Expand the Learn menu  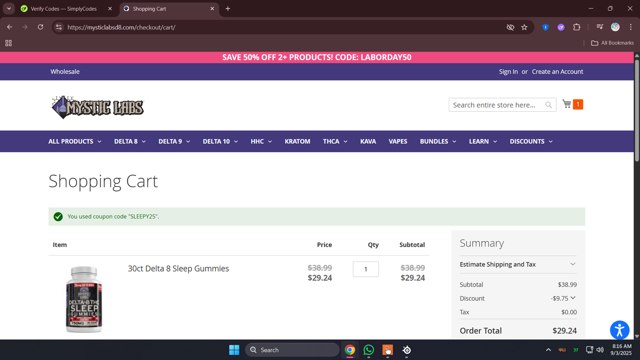[x=483, y=141]
